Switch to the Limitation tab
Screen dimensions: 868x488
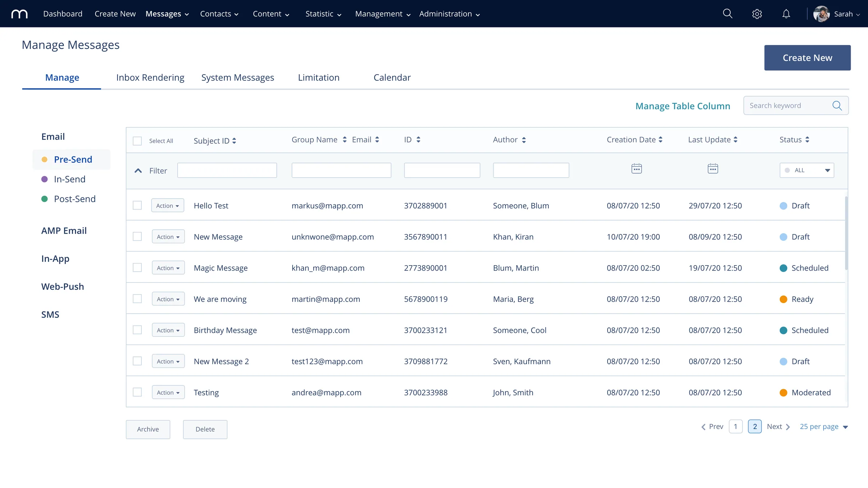pos(319,77)
